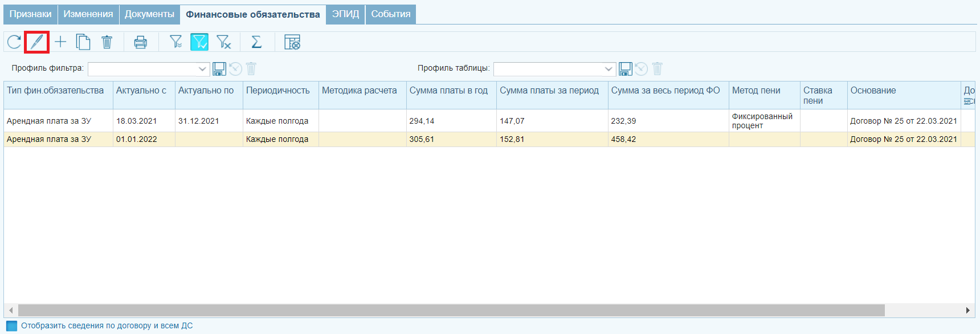The width and height of the screenshot is (980, 334).
Task: Click the value 458,42
Action: 623,139
